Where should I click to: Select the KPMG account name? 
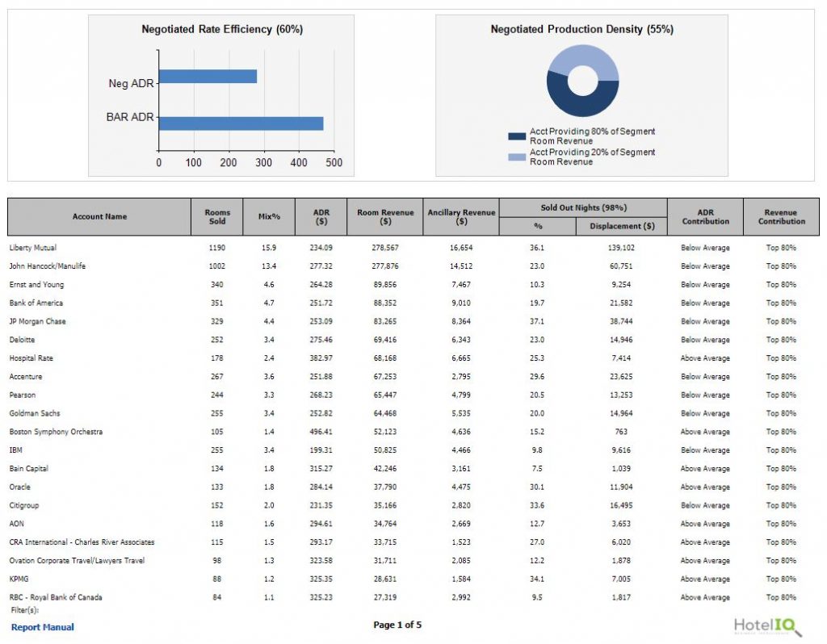click(x=19, y=579)
